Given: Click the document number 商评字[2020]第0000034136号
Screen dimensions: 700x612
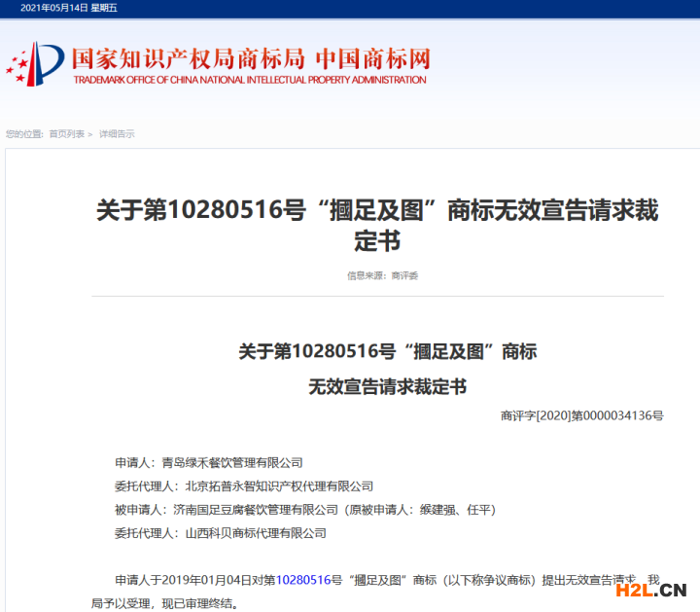Looking at the screenshot, I should click(x=581, y=415).
